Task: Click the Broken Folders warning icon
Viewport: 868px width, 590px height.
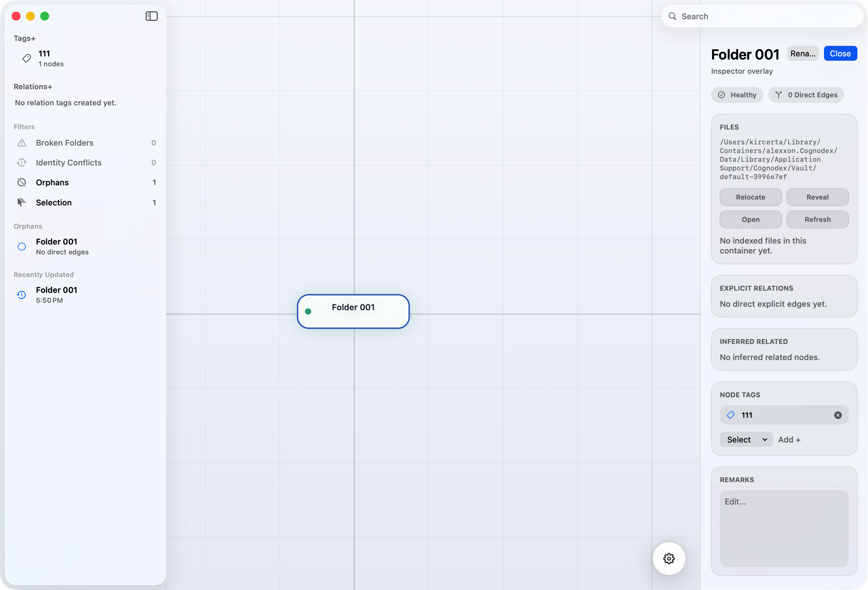Action: pyautogui.click(x=22, y=143)
